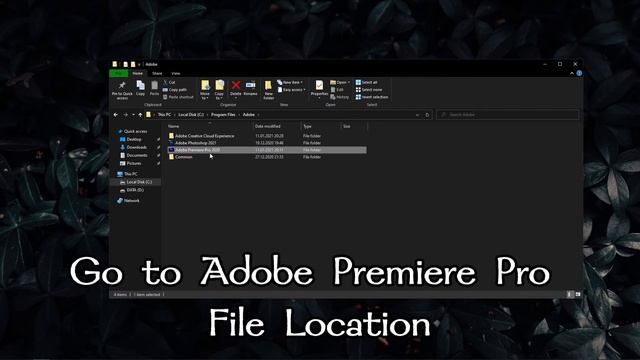Open the Open dropdown in ribbon
Screen dimensions: 640x360
[x=340, y=82]
